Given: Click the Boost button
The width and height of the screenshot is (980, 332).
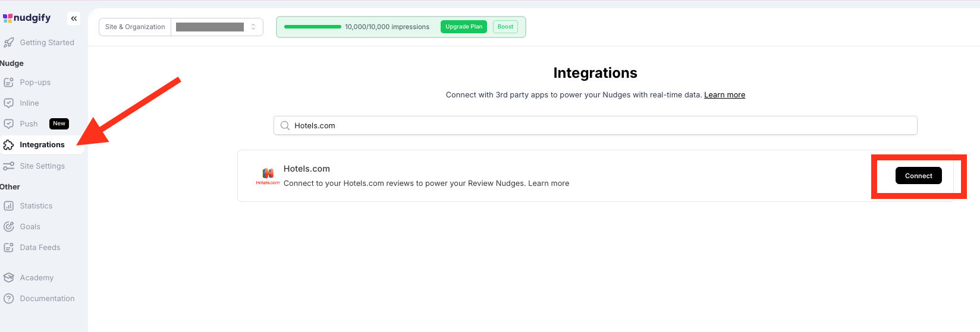Looking at the screenshot, I should [505, 27].
